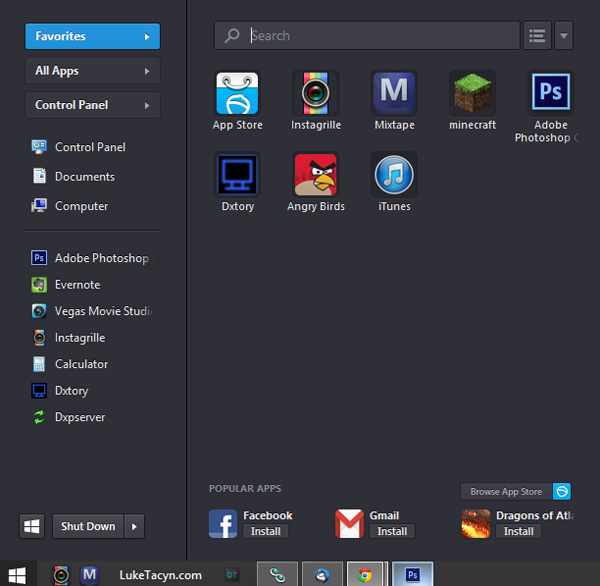Toggle the list view button beside search
Image resolution: width=600 pixels, height=586 pixels.
click(537, 36)
